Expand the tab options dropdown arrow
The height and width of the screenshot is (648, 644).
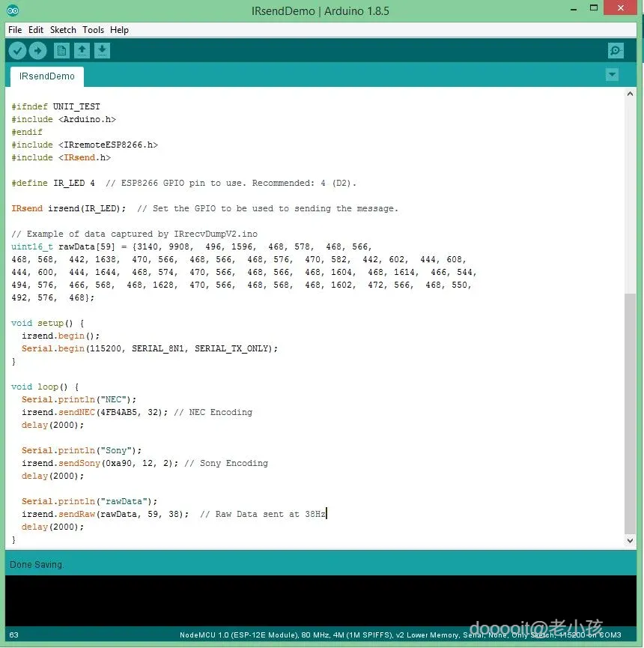(x=612, y=75)
